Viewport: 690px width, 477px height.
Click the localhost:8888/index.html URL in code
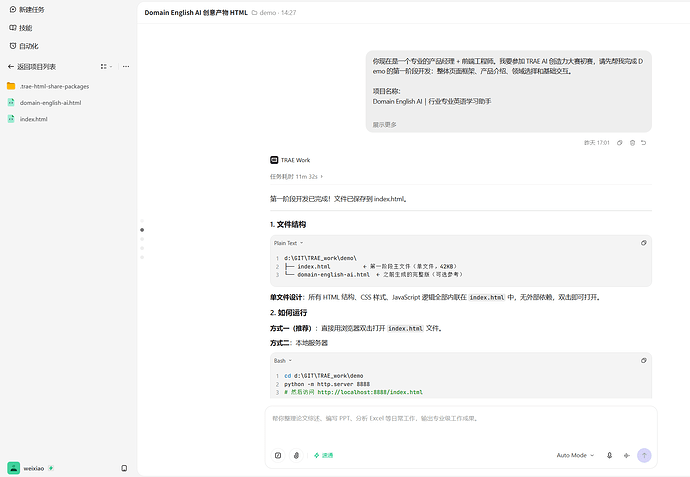point(370,392)
